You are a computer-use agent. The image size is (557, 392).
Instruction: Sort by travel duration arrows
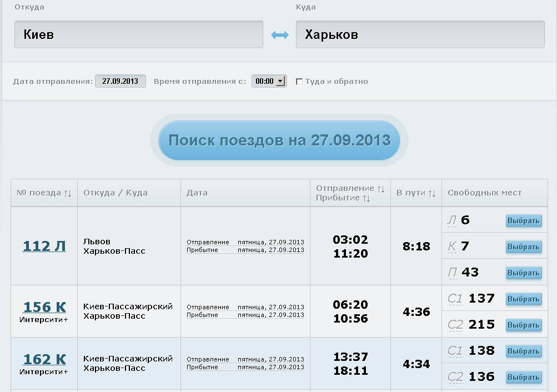[x=431, y=193]
